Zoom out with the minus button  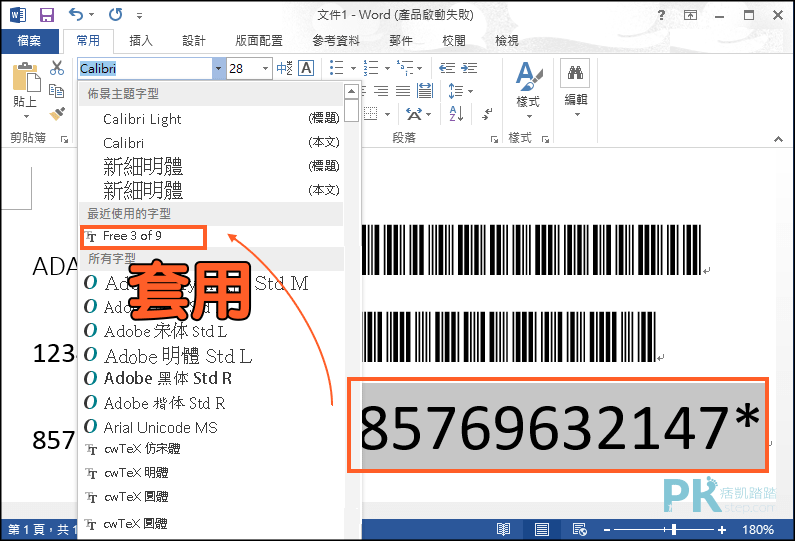607,530
